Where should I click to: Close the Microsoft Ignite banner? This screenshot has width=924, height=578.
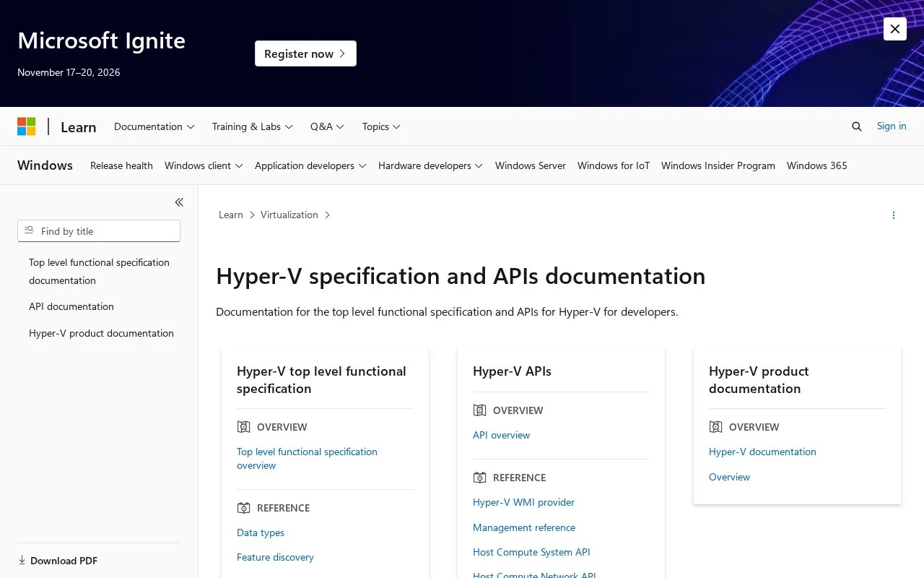pos(895,29)
